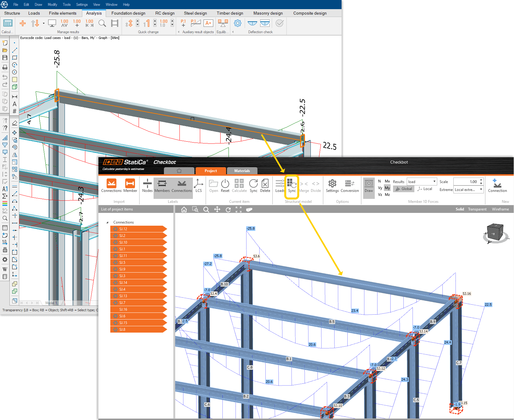
Task: Click the Print icon in left toolbar
Action: pyautogui.click(x=5, y=67)
